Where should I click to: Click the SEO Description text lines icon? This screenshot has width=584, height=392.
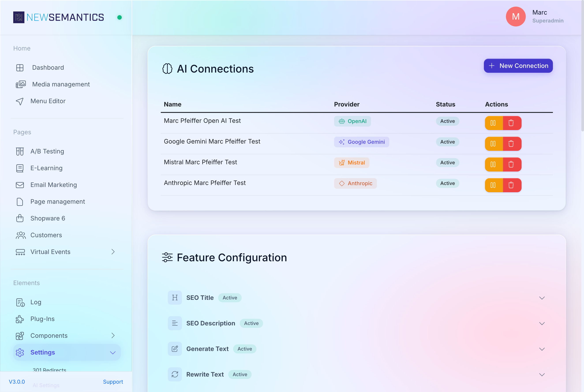tap(175, 323)
